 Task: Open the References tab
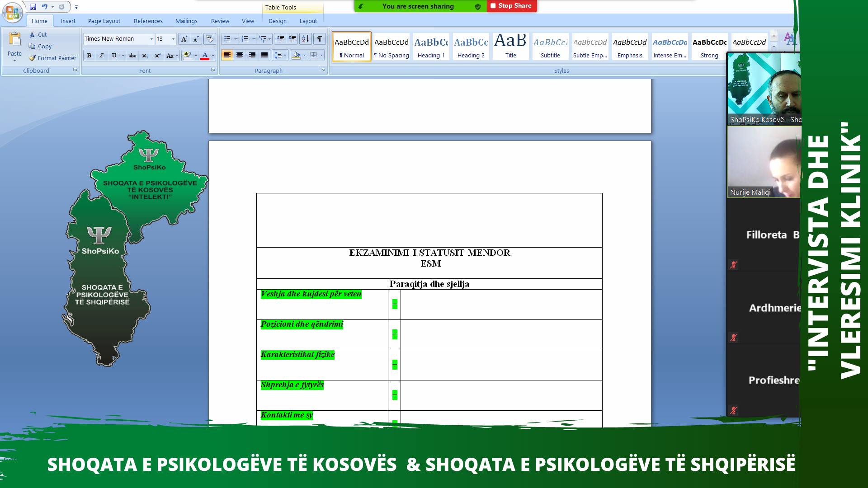(148, 21)
